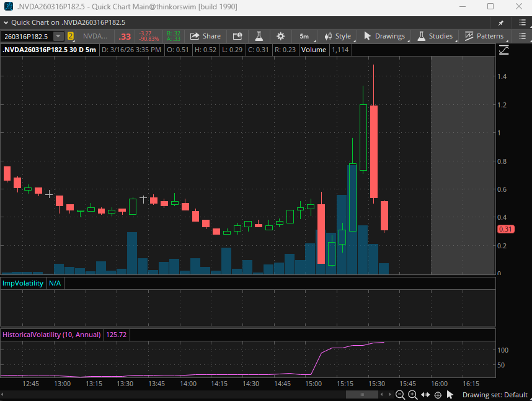Click the net change -3.27 -90.83%
Image resolution: width=532 pixels, height=401 pixels.
click(149, 36)
